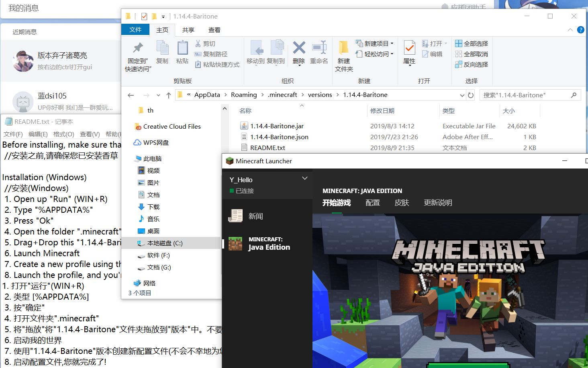
Task: Switch to the 查看 ribbon tab
Action: tap(214, 29)
